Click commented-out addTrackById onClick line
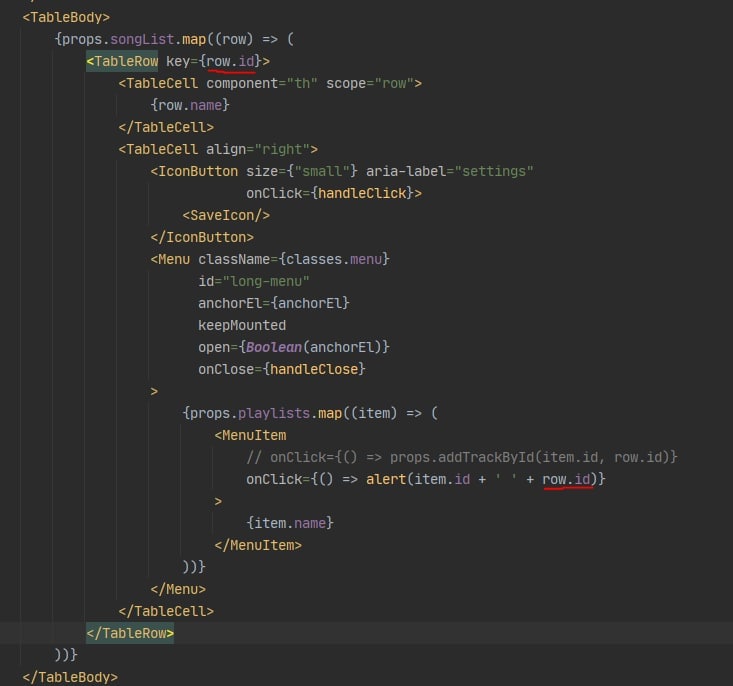The width and height of the screenshot is (733, 686). (x=461, y=457)
